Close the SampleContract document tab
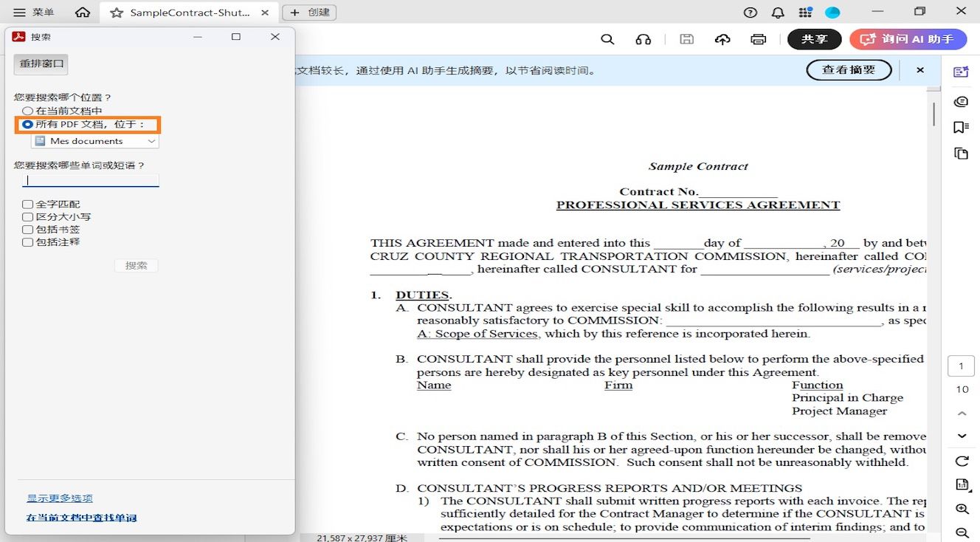This screenshot has width=980, height=542. click(x=265, y=13)
